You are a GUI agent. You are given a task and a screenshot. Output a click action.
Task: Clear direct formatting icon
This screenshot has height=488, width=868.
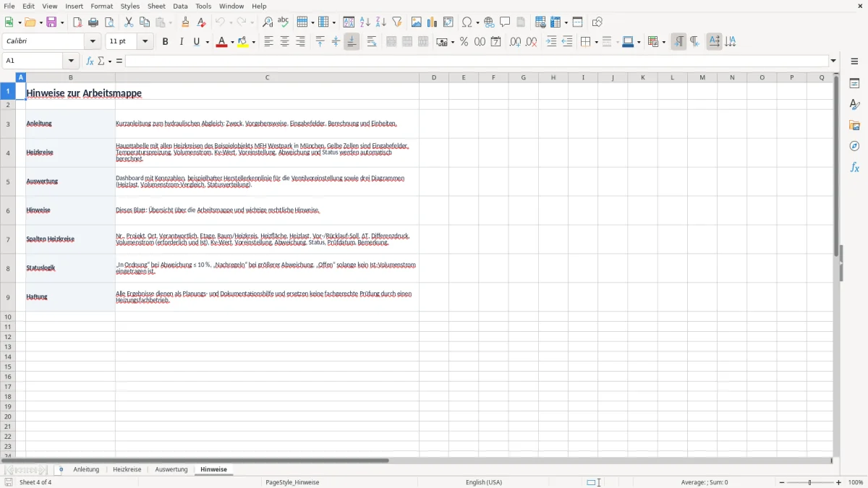tap(201, 22)
